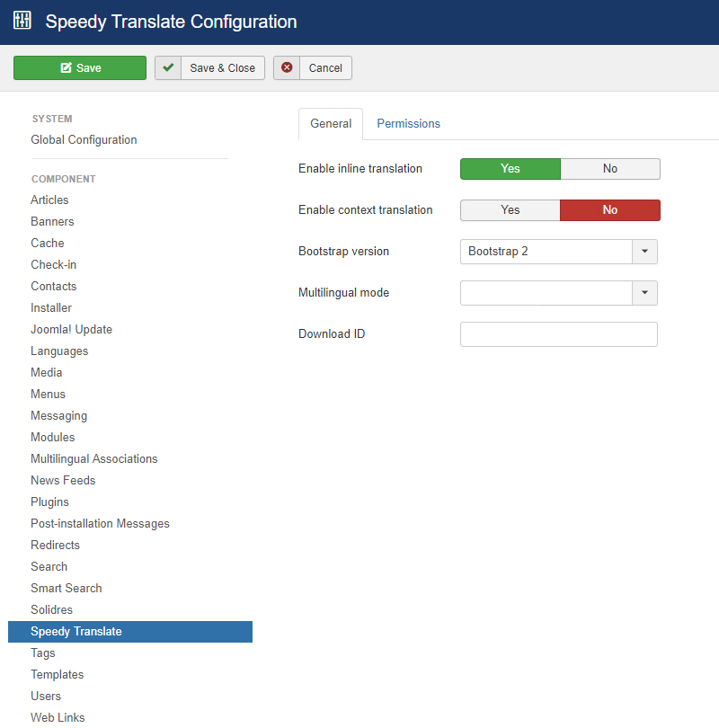Image resolution: width=719 pixels, height=728 pixels.
Task: Switch to the Permissions tab
Action: tap(408, 123)
